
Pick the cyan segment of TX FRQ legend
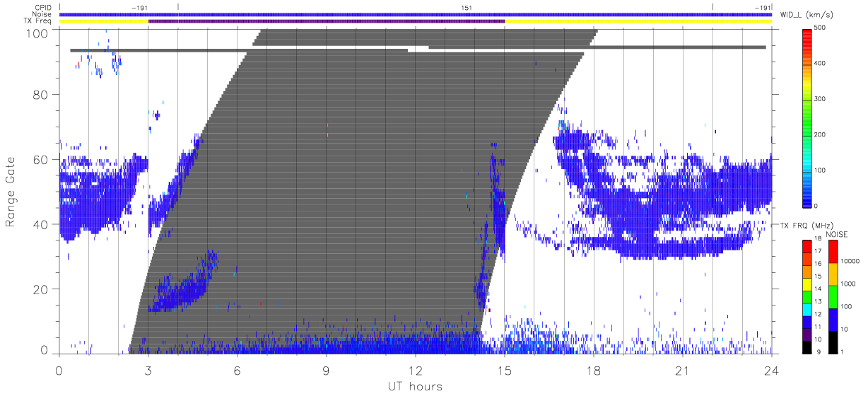(x=807, y=310)
